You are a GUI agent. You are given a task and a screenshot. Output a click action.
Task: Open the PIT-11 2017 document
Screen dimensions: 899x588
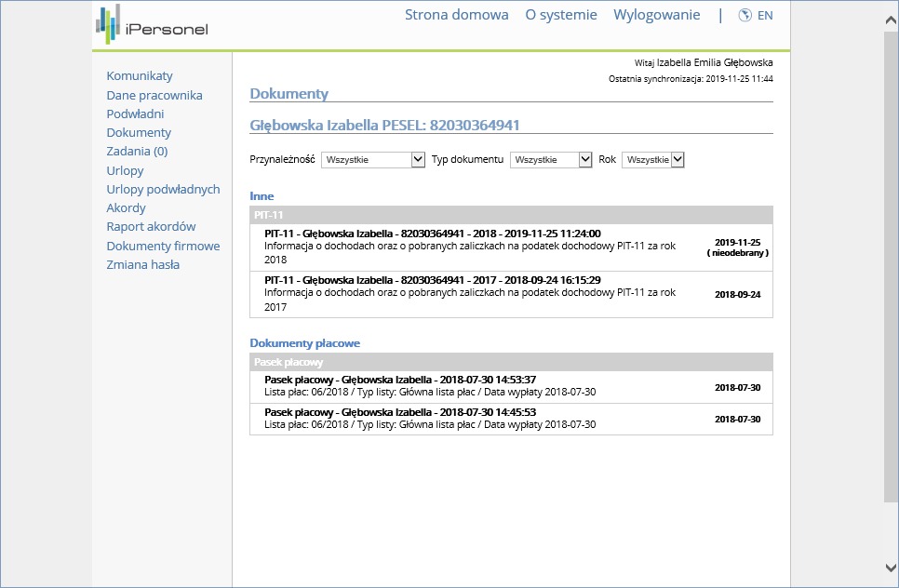click(432, 280)
